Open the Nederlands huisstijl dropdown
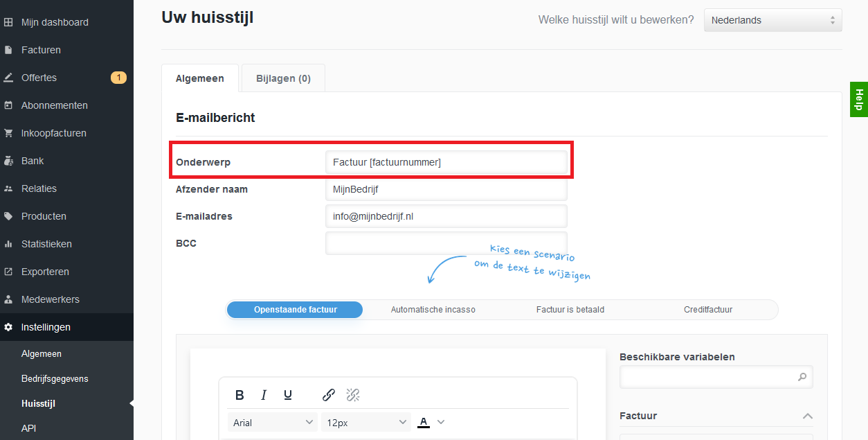This screenshot has height=440, width=868. coord(772,20)
